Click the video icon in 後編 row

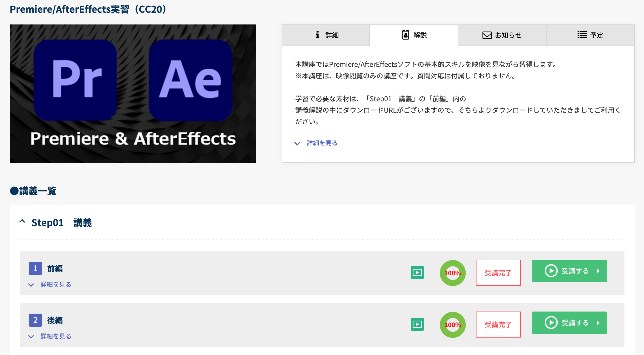pyautogui.click(x=417, y=324)
